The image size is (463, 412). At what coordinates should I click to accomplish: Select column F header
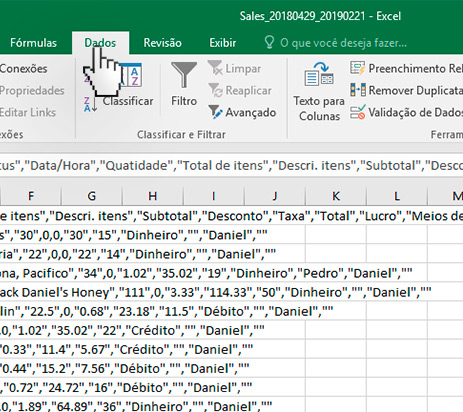coord(31,196)
